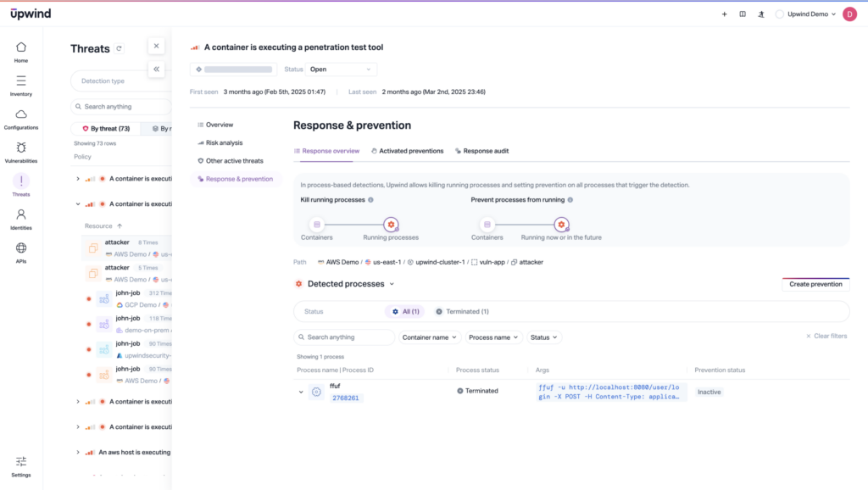Image resolution: width=868 pixels, height=490 pixels.
Task: Collapse the expanded container threat row
Action: tap(77, 204)
